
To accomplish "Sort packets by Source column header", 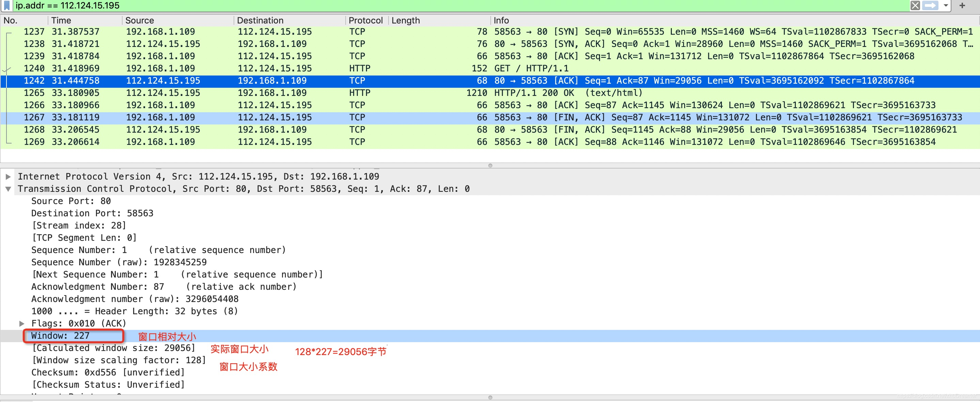I will (178, 20).
